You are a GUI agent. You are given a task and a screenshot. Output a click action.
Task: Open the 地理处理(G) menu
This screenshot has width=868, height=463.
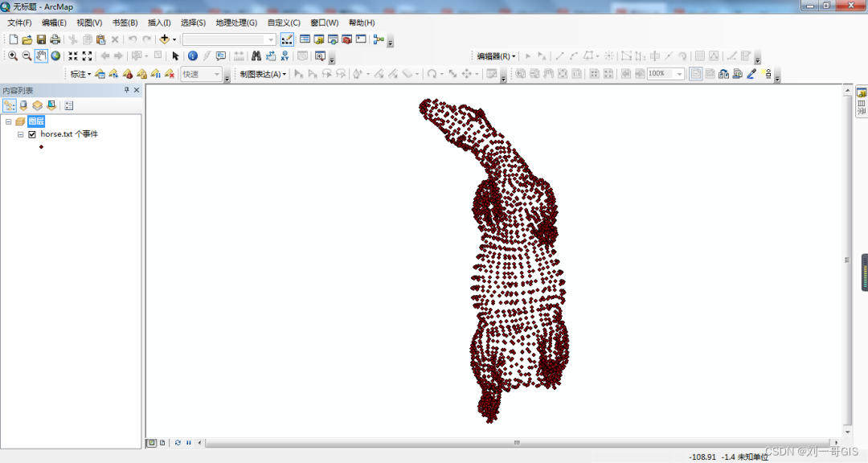238,23
